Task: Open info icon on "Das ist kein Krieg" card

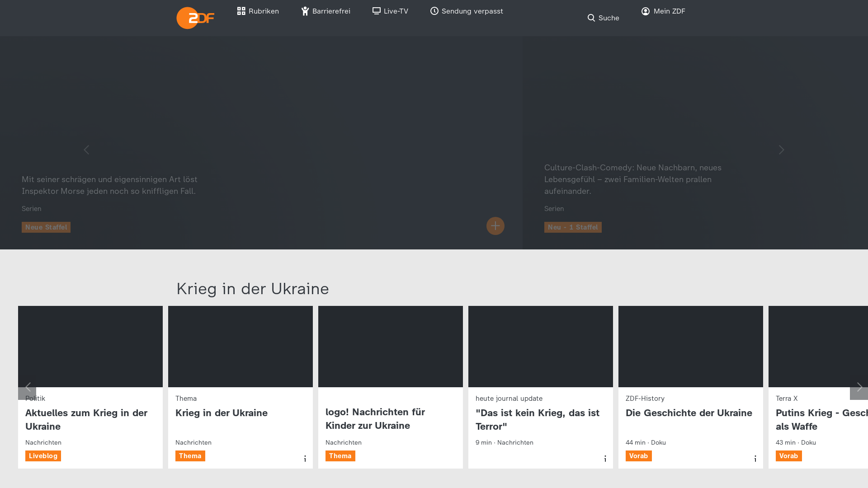Action: (605, 459)
